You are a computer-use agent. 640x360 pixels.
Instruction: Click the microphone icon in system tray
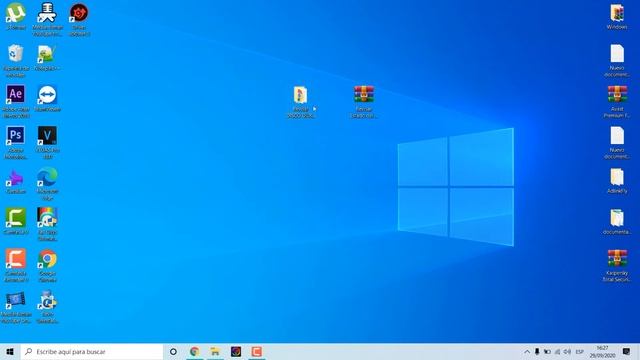[x=537, y=351]
